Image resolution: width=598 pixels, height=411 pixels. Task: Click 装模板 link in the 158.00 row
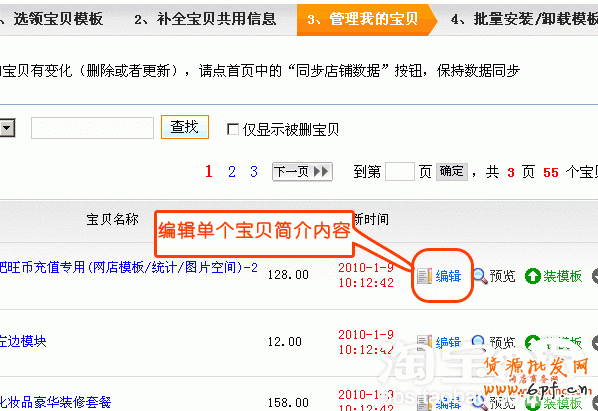(x=563, y=403)
